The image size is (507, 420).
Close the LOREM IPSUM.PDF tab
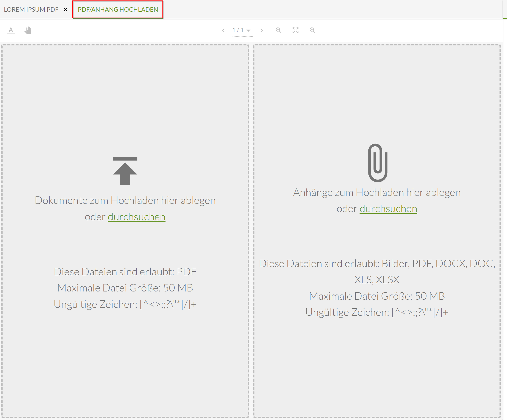pyautogui.click(x=66, y=10)
